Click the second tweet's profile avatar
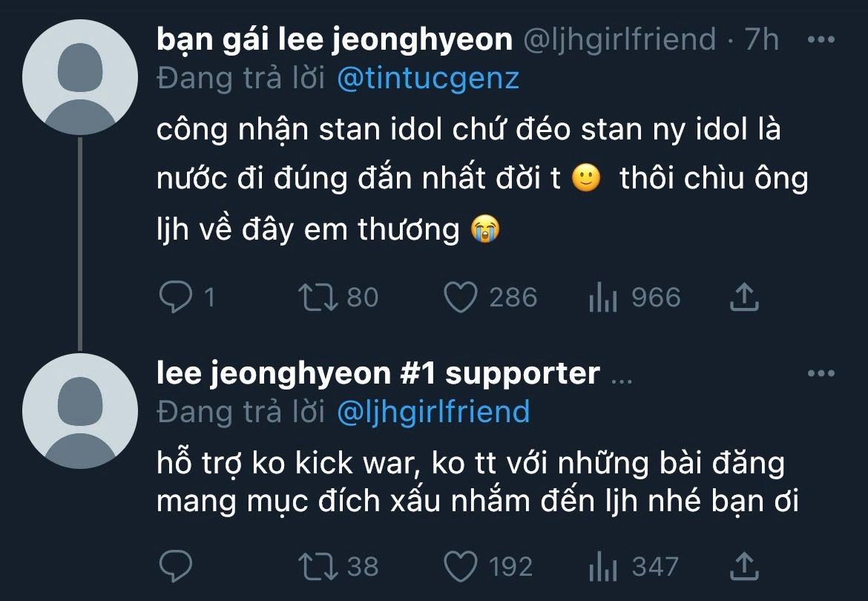Viewport: 868px width, 601px height. [x=80, y=410]
